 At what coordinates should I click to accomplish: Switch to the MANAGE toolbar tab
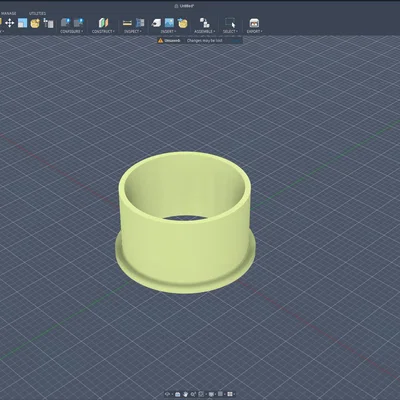tap(8, 13)
